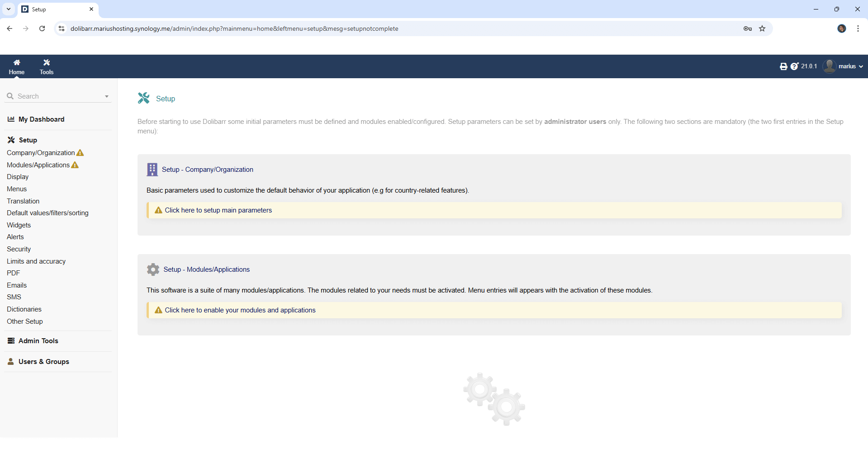This screenshot has height=463, width=868.
Task: Click the browser address bar URL
Action: click(234, 28)
